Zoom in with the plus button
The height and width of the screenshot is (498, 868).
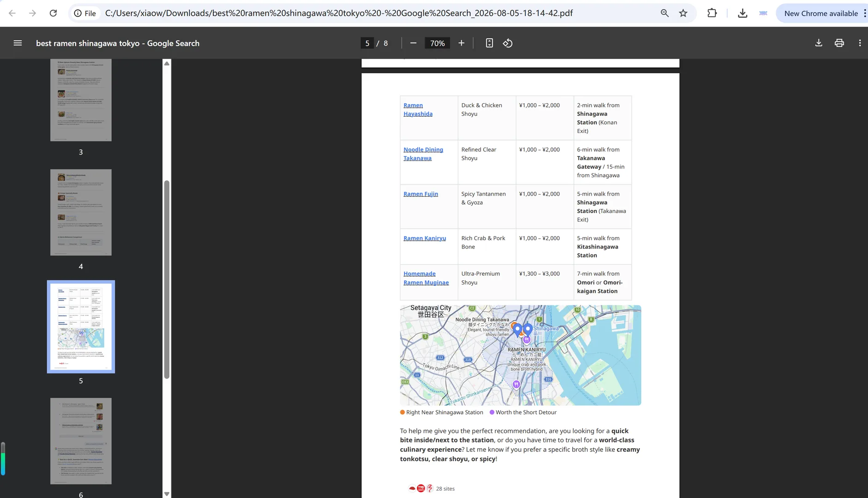click(x=461, y=43)
